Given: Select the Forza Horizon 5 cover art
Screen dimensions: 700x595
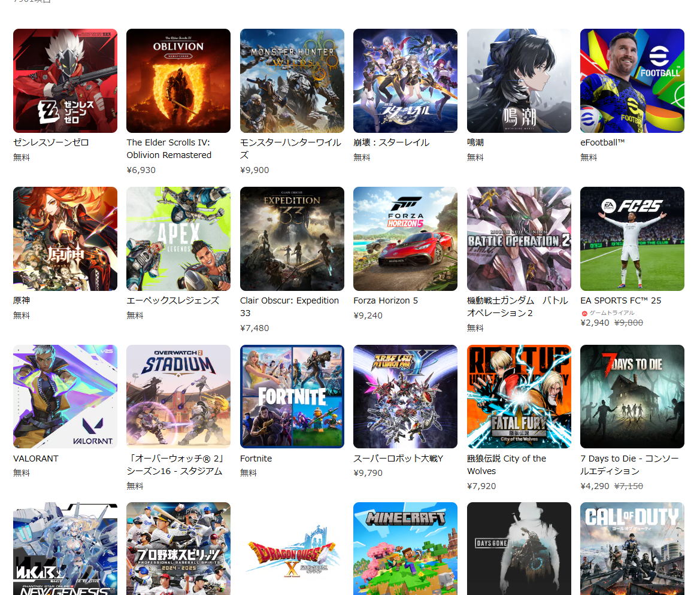Looking at the screenshot, I should click(x=405, y=239).
